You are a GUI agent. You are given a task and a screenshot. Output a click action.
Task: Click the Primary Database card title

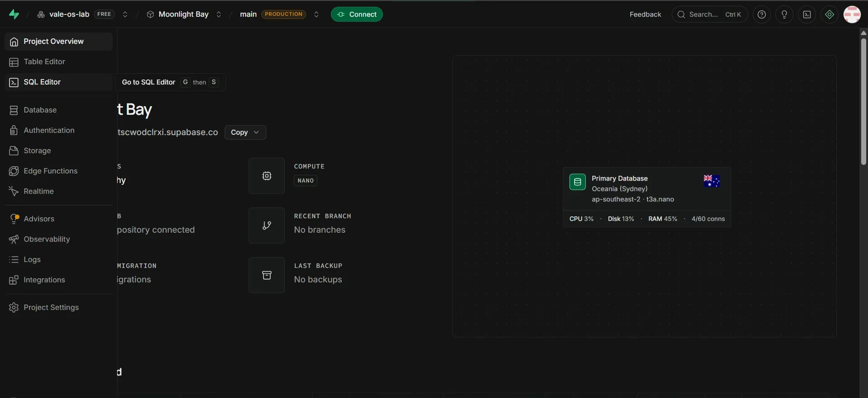tap(620, 178)
